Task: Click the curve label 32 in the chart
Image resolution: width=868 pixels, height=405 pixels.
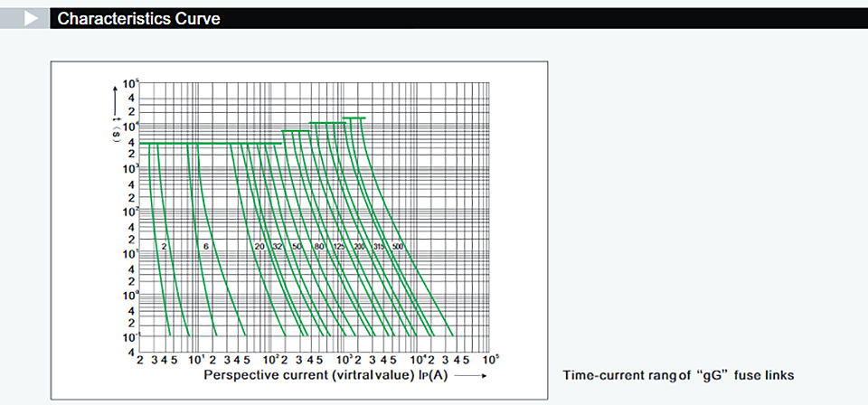Action: (278, 246)
